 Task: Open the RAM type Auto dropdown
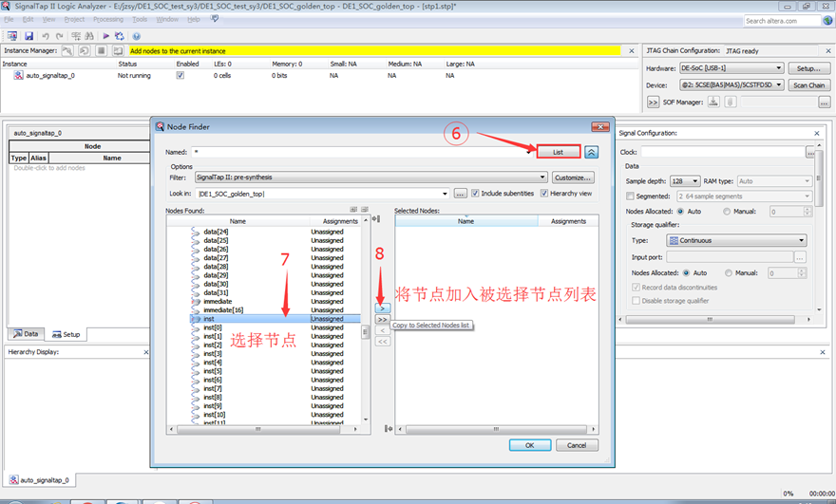pos(774,181)
